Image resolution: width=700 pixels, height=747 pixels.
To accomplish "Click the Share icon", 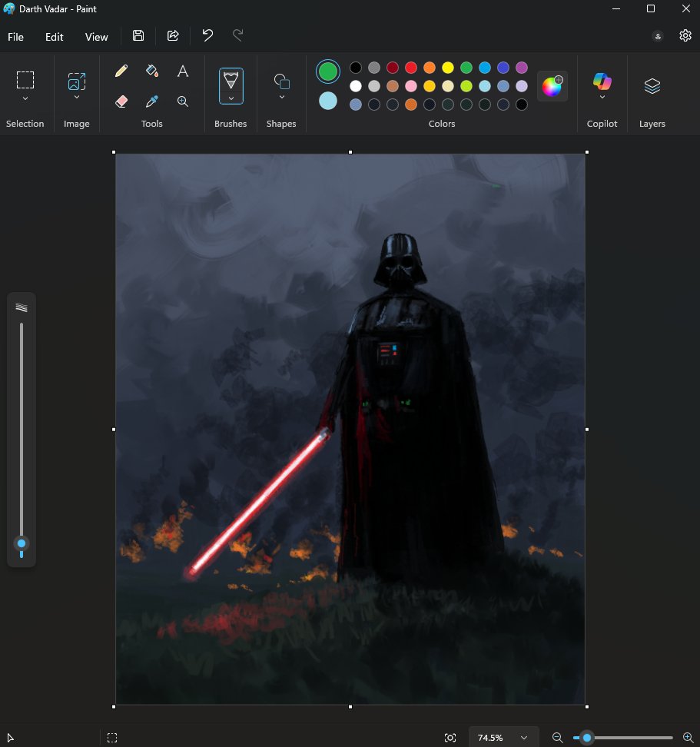I will pyautogui.click(x=172, y=35).
